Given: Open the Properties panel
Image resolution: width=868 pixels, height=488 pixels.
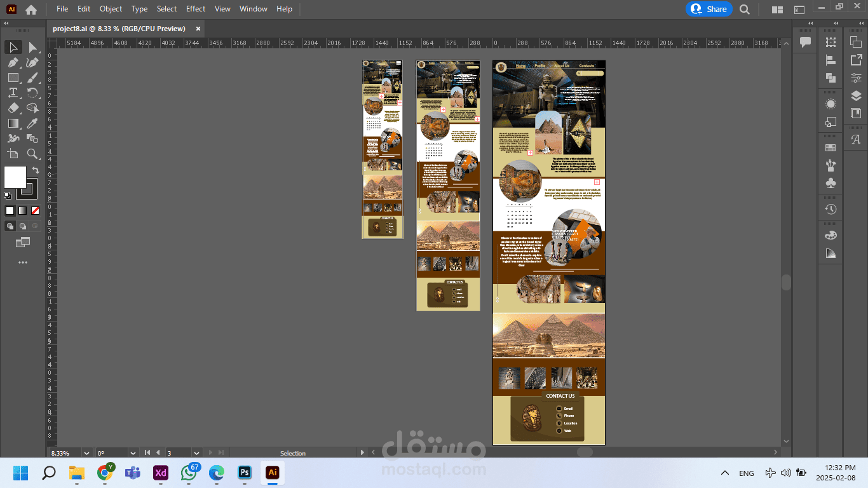Looking at the screenshot, I should click(856, 78).
